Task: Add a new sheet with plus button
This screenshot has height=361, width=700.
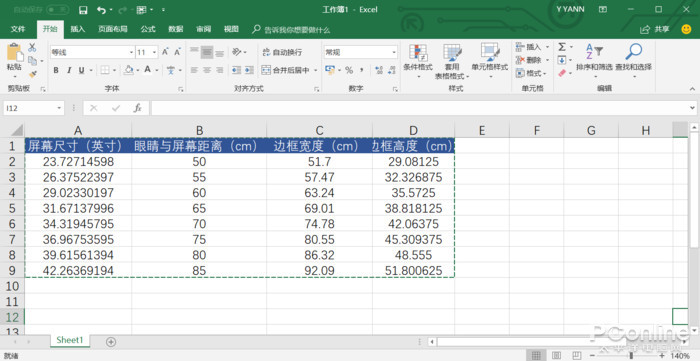Action: [x=111, y=342]
